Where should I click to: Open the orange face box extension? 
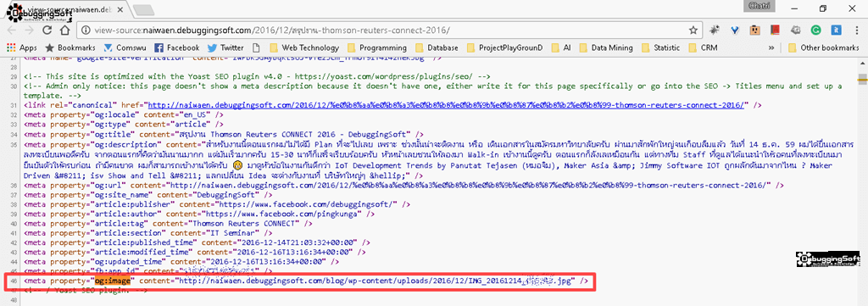point(755,30)
